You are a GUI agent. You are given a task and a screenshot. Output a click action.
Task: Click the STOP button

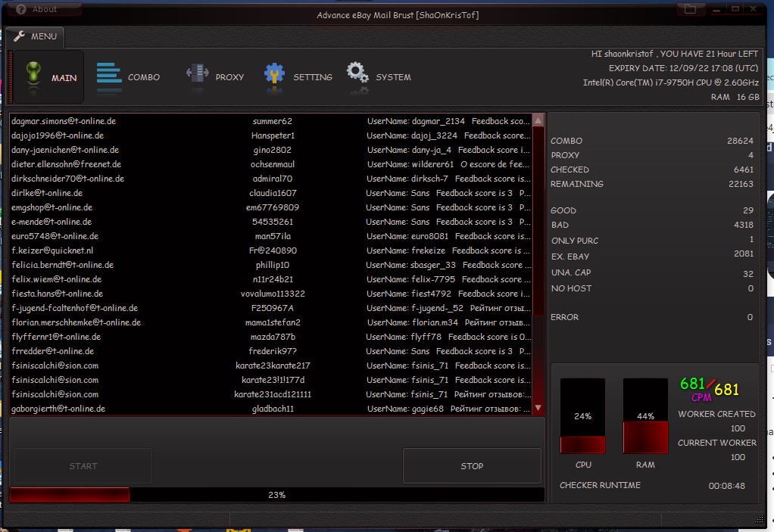[472, 465]
